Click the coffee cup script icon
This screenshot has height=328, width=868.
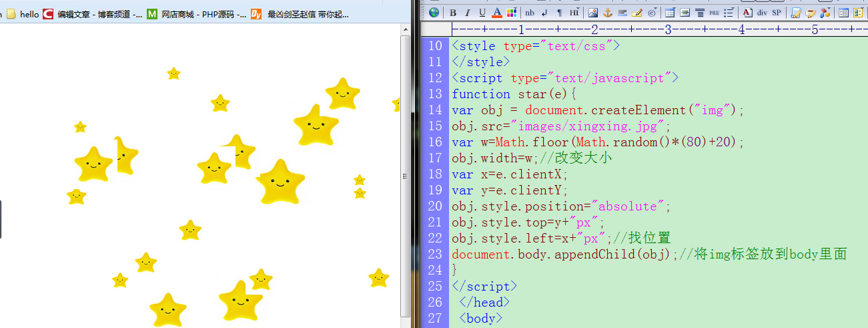[810, 12]
